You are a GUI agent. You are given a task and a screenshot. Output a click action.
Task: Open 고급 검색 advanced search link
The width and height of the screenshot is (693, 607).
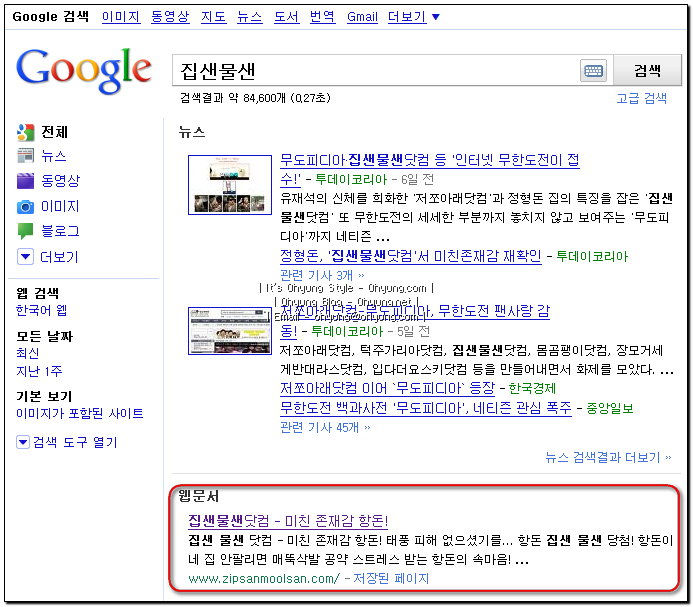pos(642,98)
